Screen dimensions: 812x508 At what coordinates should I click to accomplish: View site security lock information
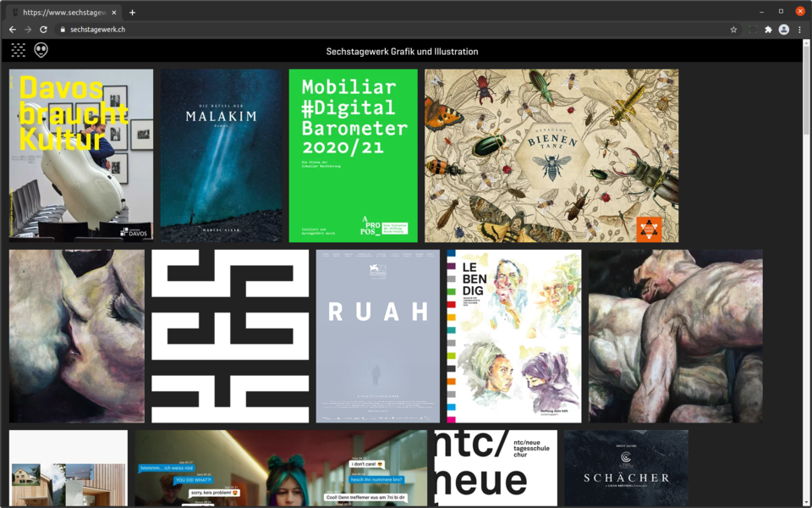click(63, 30)
